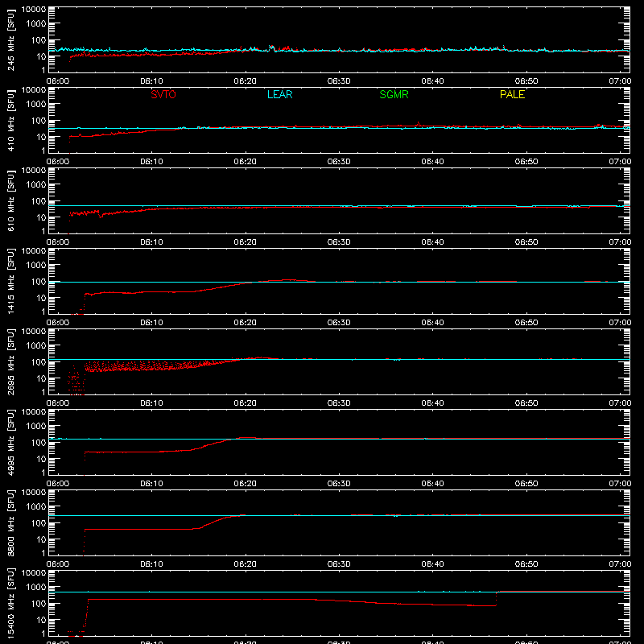The image size is (644, 644).
Task: Click the 1415 MHz panel's 06:30 time label
Action: click(x=339, y=323)
